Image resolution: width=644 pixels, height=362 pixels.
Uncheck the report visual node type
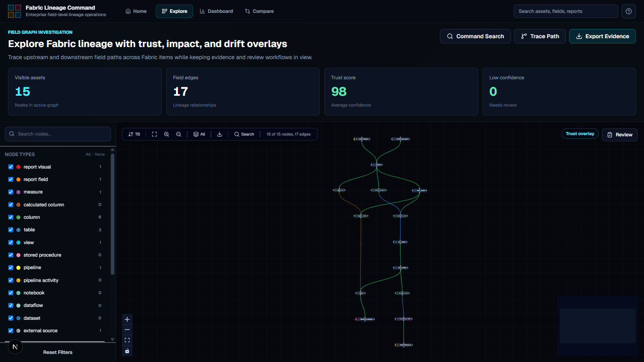11,167
